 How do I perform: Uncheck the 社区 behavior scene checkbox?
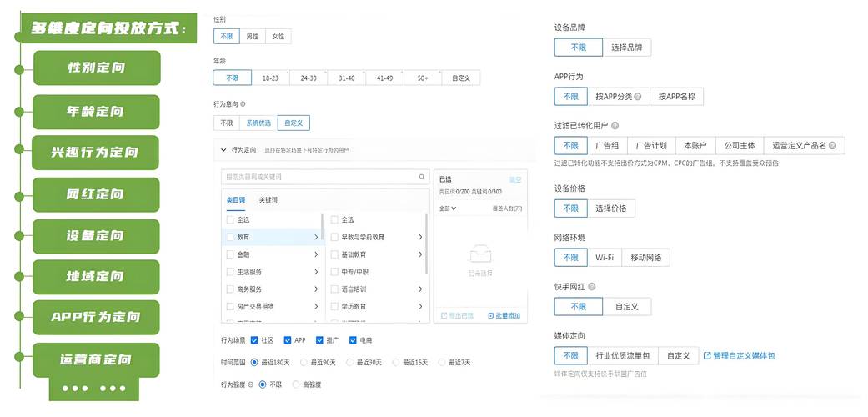tap(255, 340)
